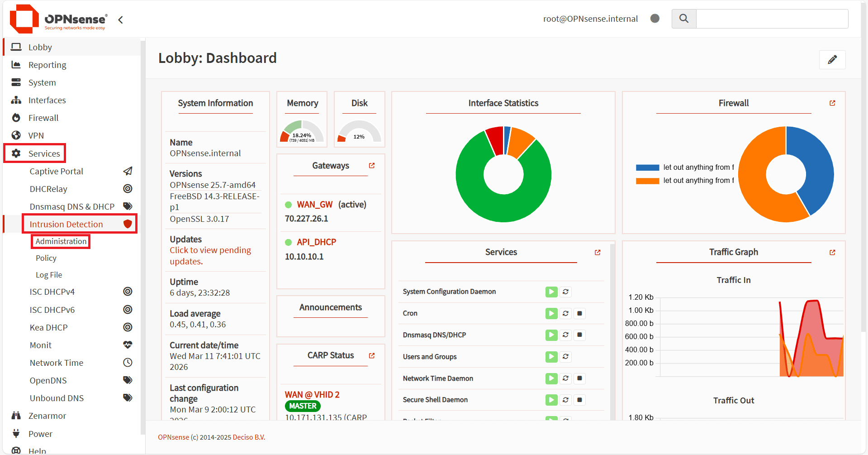Screen dimensions: 868x455
Task: Select Unbound DNS in the Services menu
Action: 57,398
